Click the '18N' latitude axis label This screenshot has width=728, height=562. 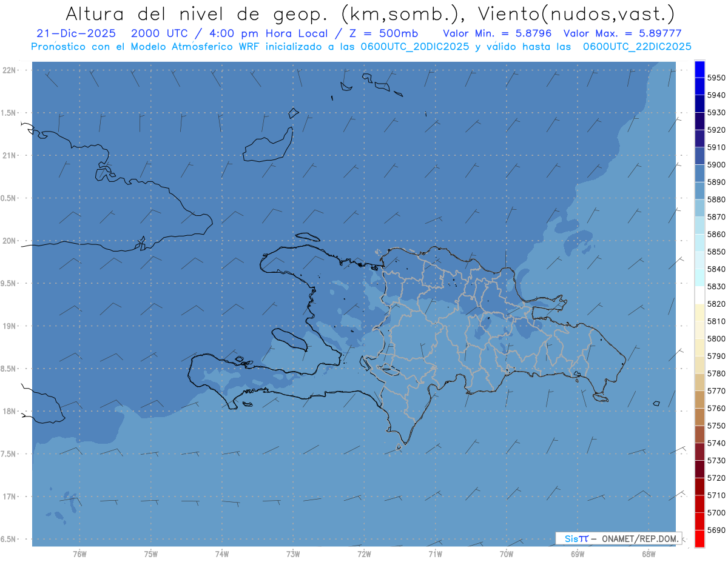tap(10, 412)
